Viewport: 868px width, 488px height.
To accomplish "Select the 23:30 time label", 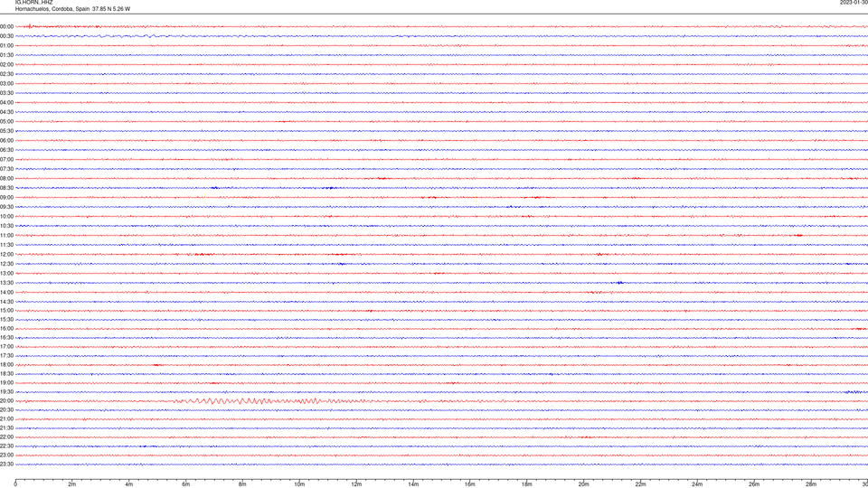I will click(6, 465).
